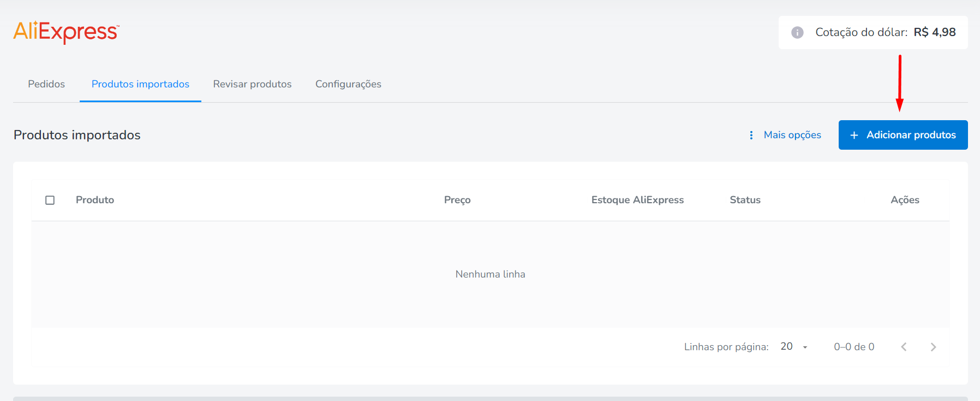
Task: Click the info icon beside Cotação do dólar
Action: [x=797, y=32]
